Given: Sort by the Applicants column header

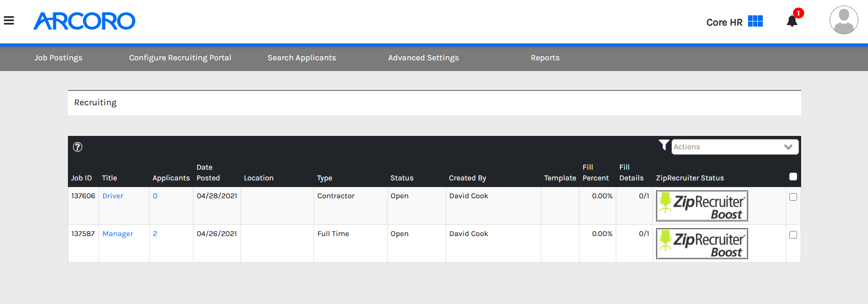Looking at the screenshot, I should point(171,178).
